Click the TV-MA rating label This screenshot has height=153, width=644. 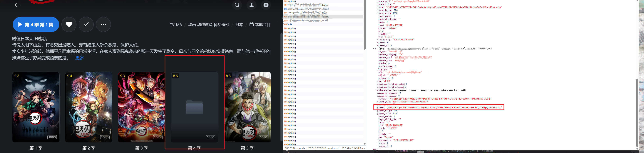176,25
